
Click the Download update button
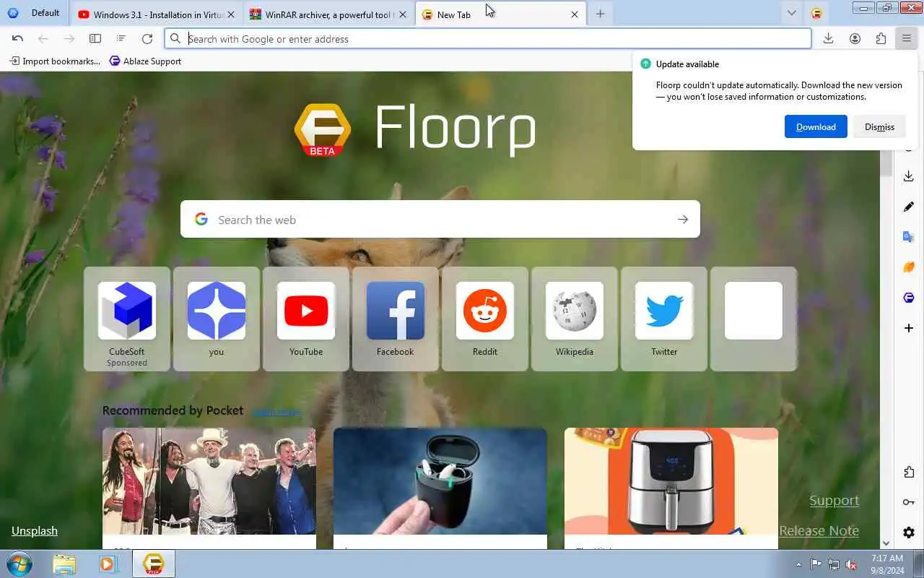click(x=816, y=126)
